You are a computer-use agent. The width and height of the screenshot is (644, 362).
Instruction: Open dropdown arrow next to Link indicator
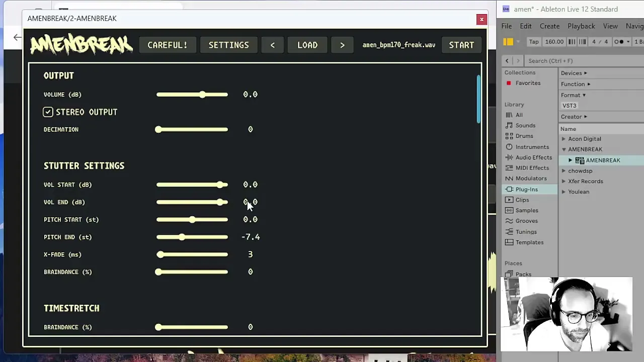517,42
